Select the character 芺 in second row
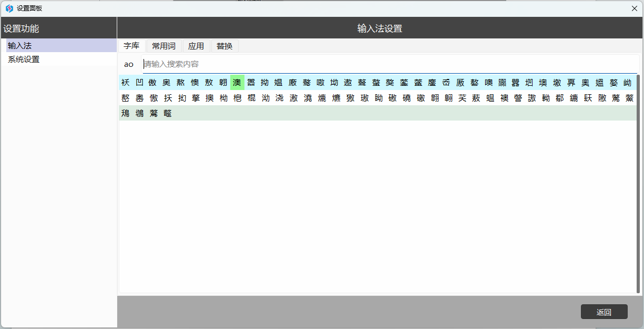This screenshot has height=329, width=644. [462, 98]
